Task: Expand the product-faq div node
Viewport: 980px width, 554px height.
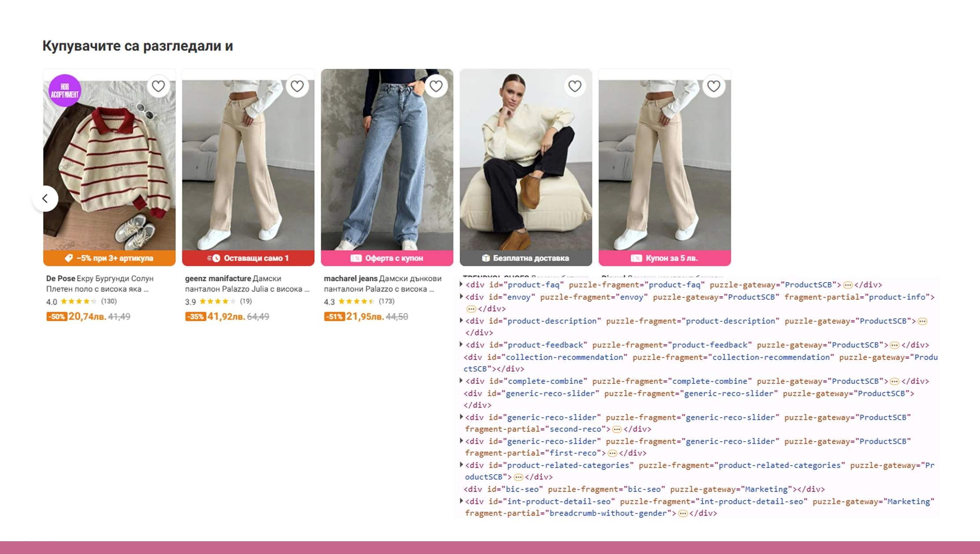Action: tap(461, 284)
